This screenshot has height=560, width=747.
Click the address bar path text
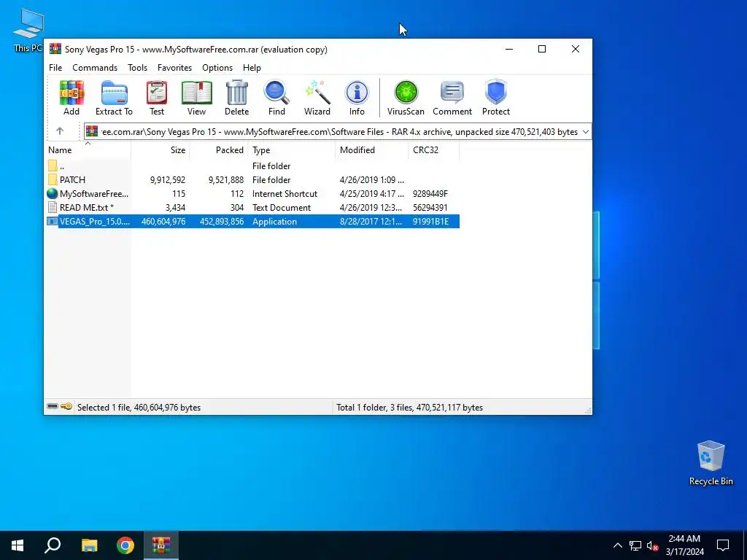[x=339, y=132]
